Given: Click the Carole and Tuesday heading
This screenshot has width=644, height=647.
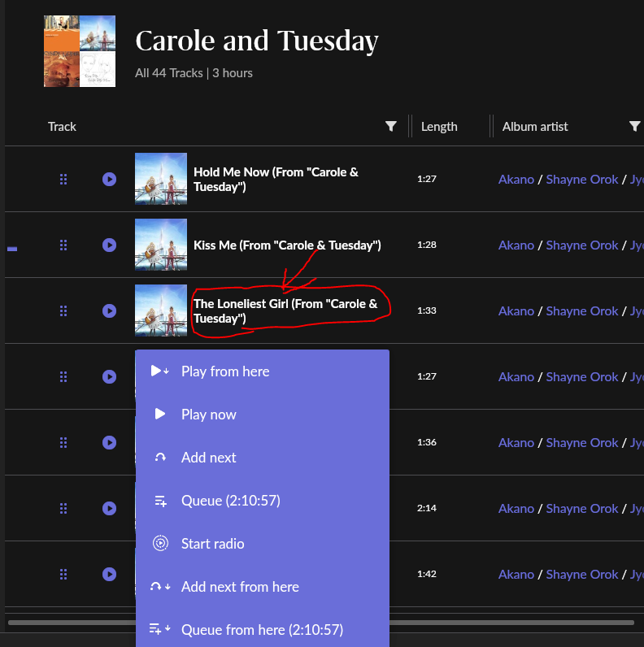Looking at the screenshot, I should click(257, 41).
